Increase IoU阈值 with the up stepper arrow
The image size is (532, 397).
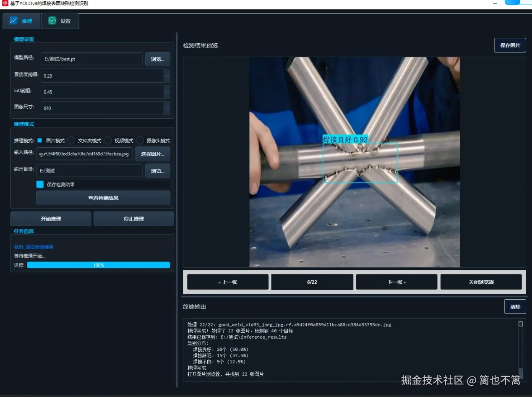(x=167, y=89)
